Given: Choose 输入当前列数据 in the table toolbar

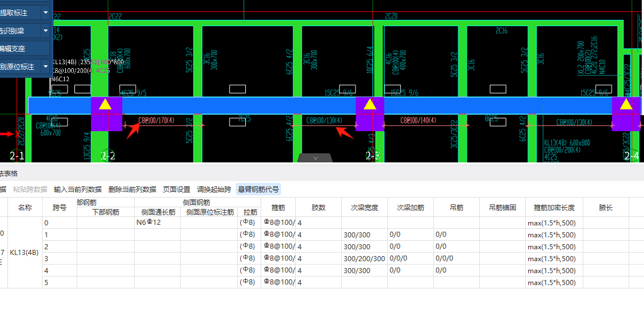Looking at the screenshot, I should [78, 189].
